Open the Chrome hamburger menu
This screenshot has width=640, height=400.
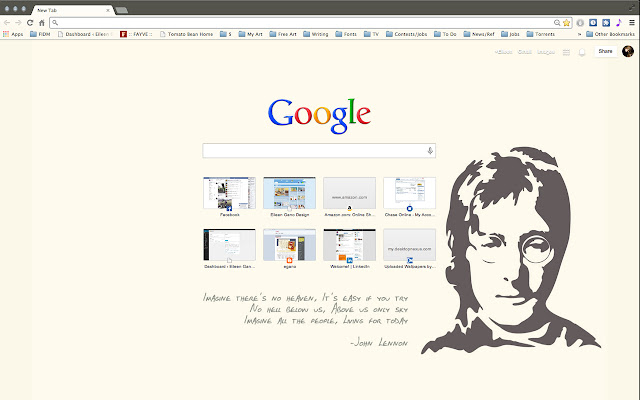click(632, 23)
